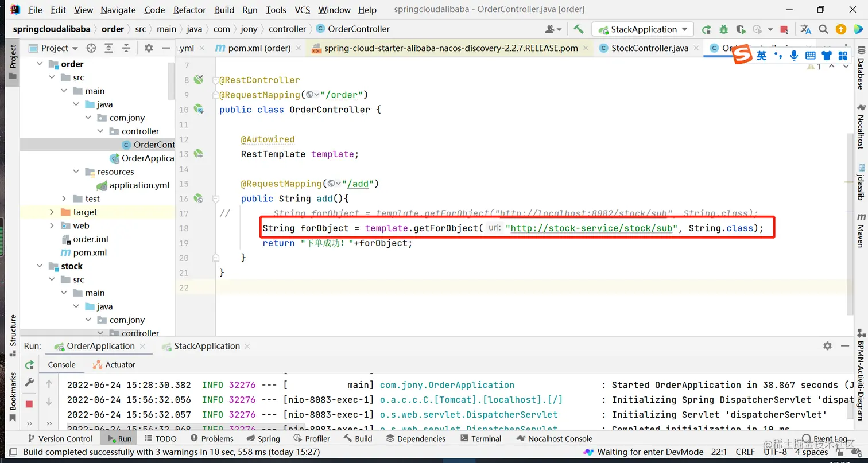Click the Build project hammer icon
Image resolution: width=868 pixels, height=463 pixels.
click(x=579, y=29)
